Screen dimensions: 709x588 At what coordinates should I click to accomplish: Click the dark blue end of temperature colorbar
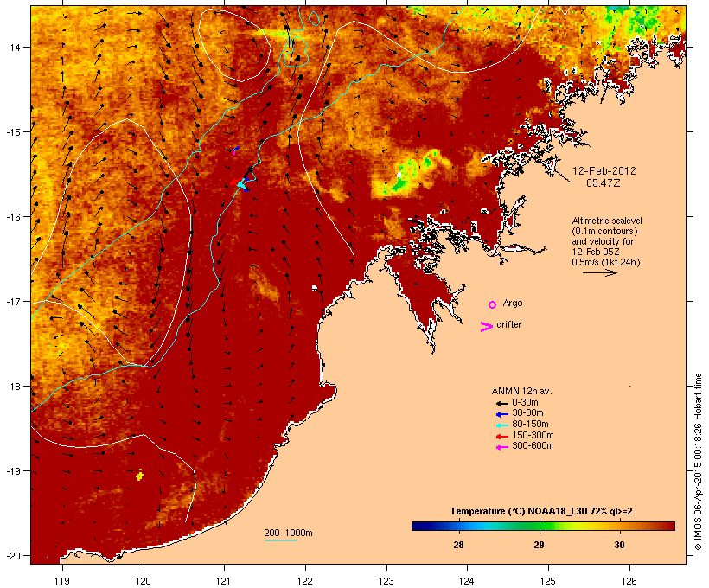418,526
